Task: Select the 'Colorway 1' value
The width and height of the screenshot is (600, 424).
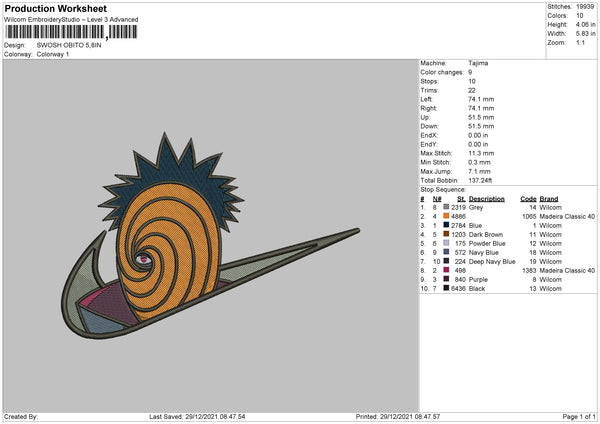Action: pyautogui.click(x=53, y=54)
